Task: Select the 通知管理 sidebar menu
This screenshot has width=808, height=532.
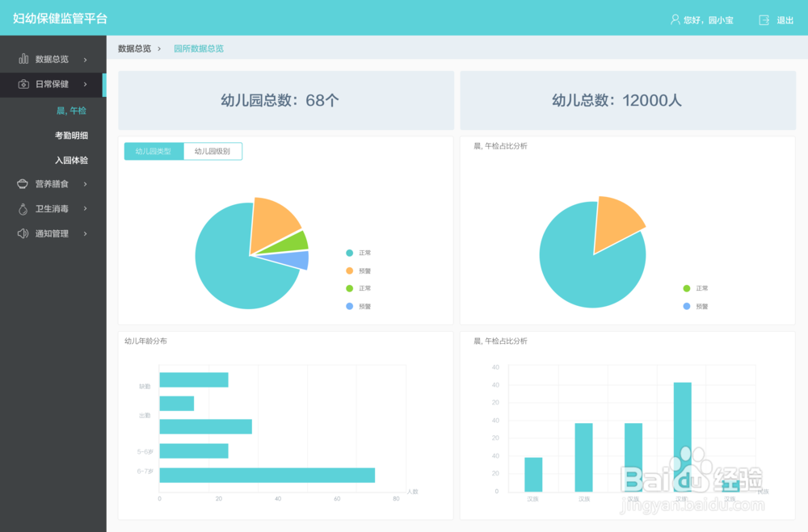Action: (53, 233)
